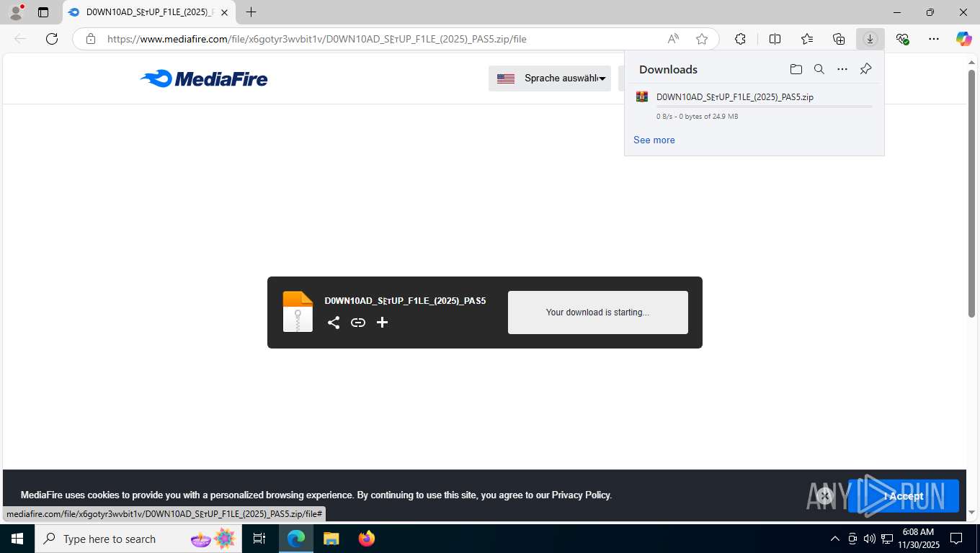Open the Privacy Policy link
This screenshot has width=980, height=553.
[x=581, y=495]
